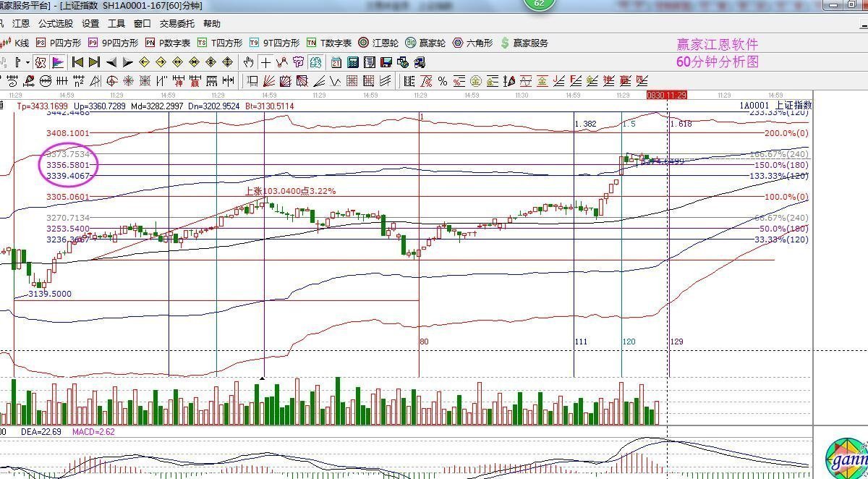Click the 60分钟分析图 label
Viewport: 868px width, 479px height.
tap(718, 62)
